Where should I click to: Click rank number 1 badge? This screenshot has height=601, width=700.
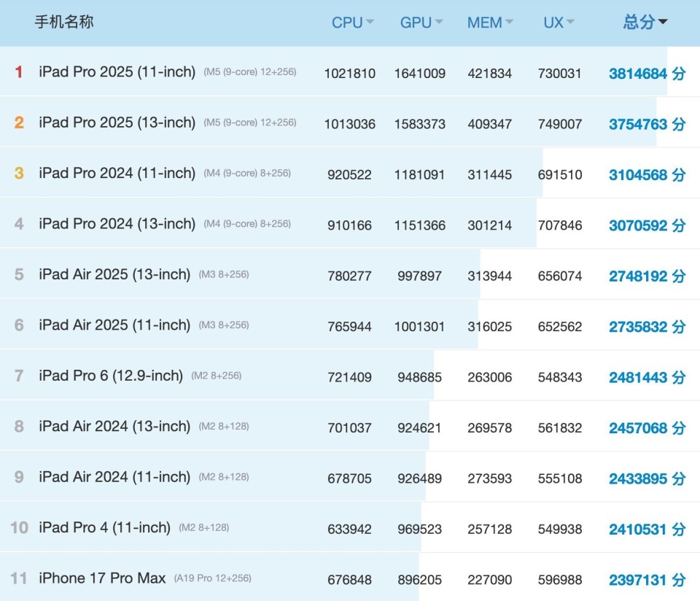coord(19,72)
